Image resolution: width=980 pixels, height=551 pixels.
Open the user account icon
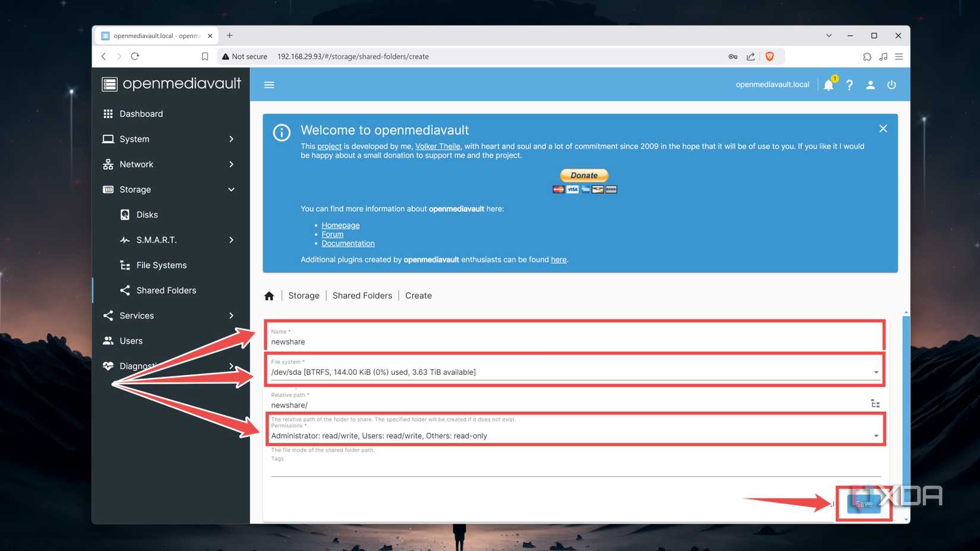(870, 85)
